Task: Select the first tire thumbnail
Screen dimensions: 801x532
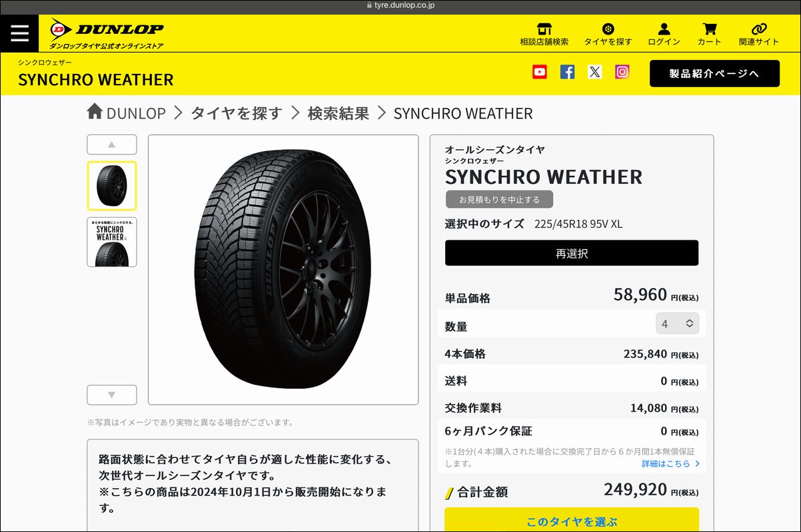Action: (x=112, y=186)
